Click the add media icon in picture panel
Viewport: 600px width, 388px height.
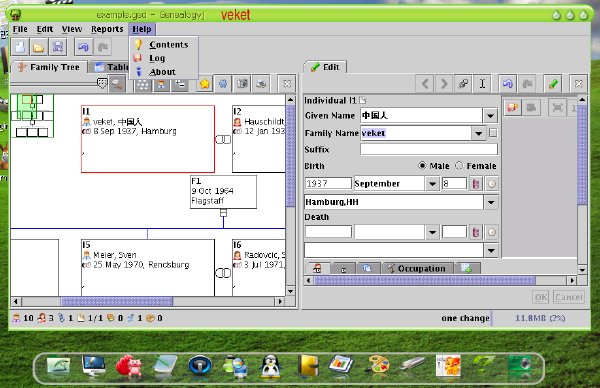click(513, 108)
